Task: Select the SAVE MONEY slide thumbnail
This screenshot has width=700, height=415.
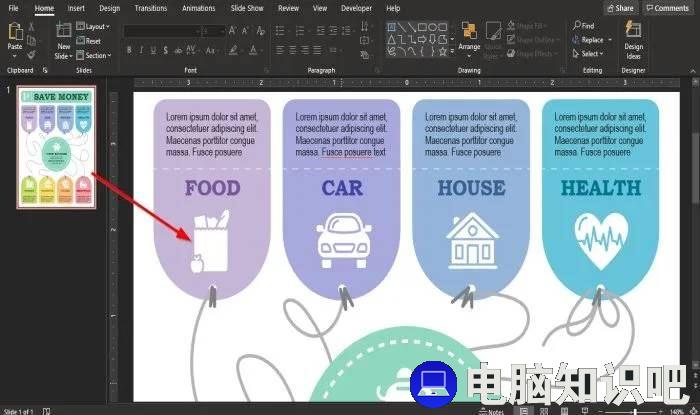Action: [56, 147]
